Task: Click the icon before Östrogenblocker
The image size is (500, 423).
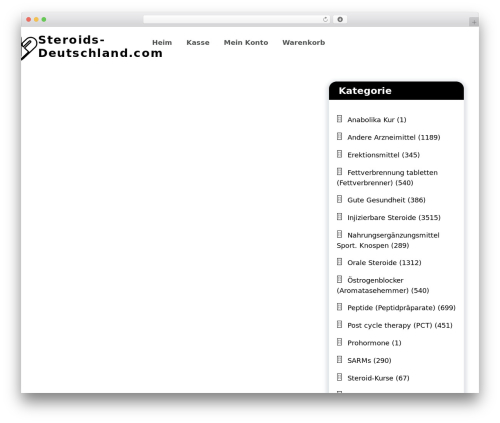Action: coord(339,279)
